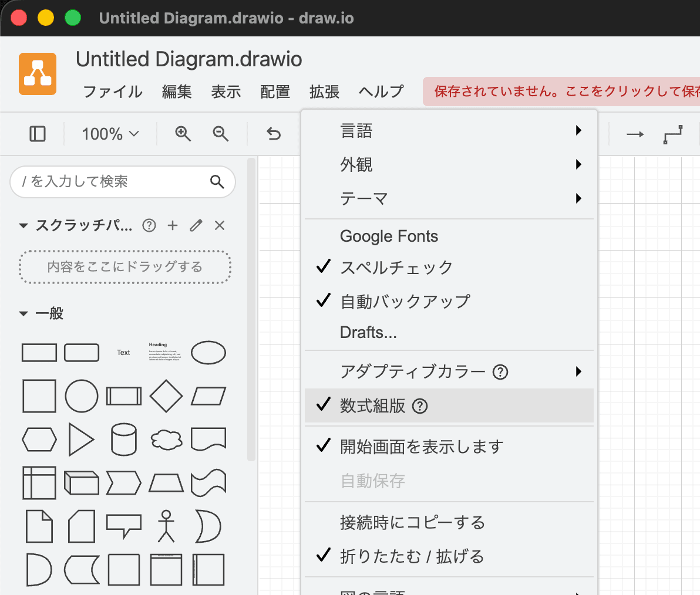The width and height of the screenshot is (700, 595).
Task: Open the 編集 menu
Action: click(177, 92)
